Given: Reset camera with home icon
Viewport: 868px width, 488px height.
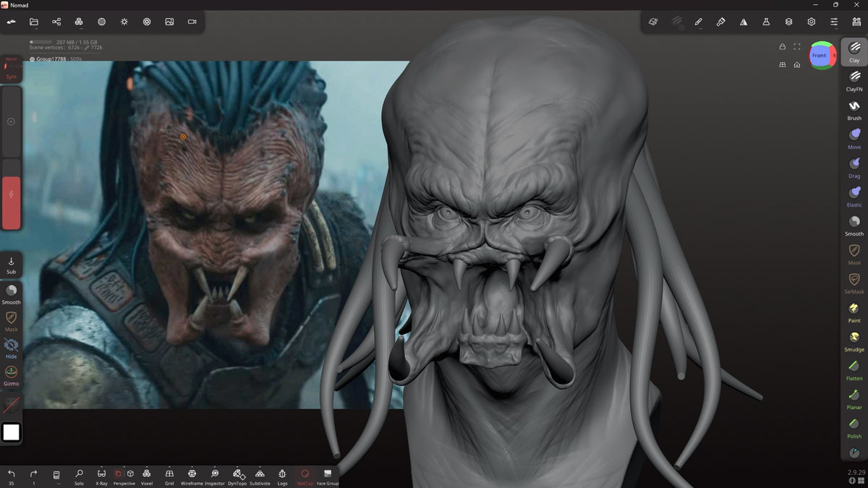Looking at the screenshot, I should 796,64.
